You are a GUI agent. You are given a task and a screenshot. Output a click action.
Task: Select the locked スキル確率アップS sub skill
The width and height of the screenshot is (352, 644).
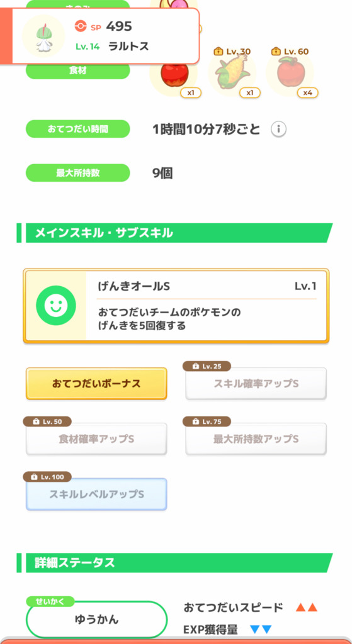pos(256,384)
